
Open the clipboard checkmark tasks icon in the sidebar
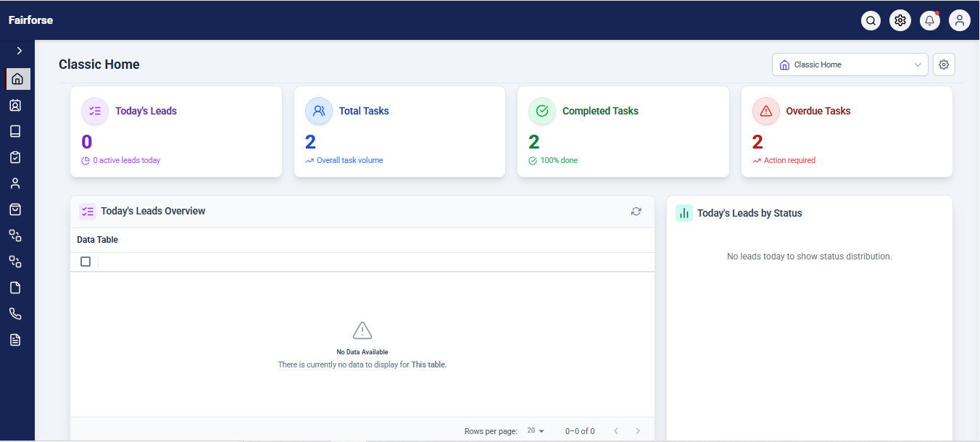(x=15, y=157)
